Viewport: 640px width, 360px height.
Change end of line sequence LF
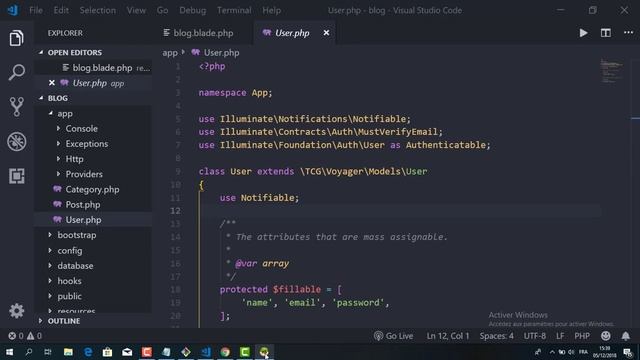(560, 336)
